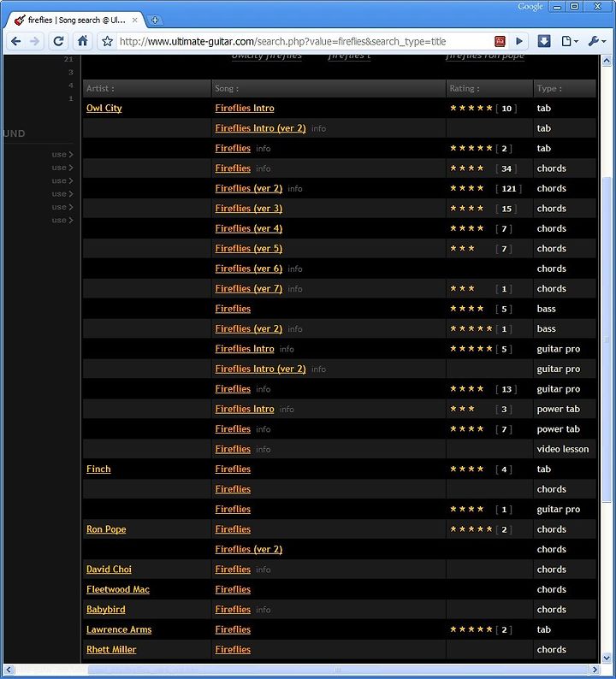Click the Type column header
The height and width of the screenshot is (679, 616).
tap(565, 88)
